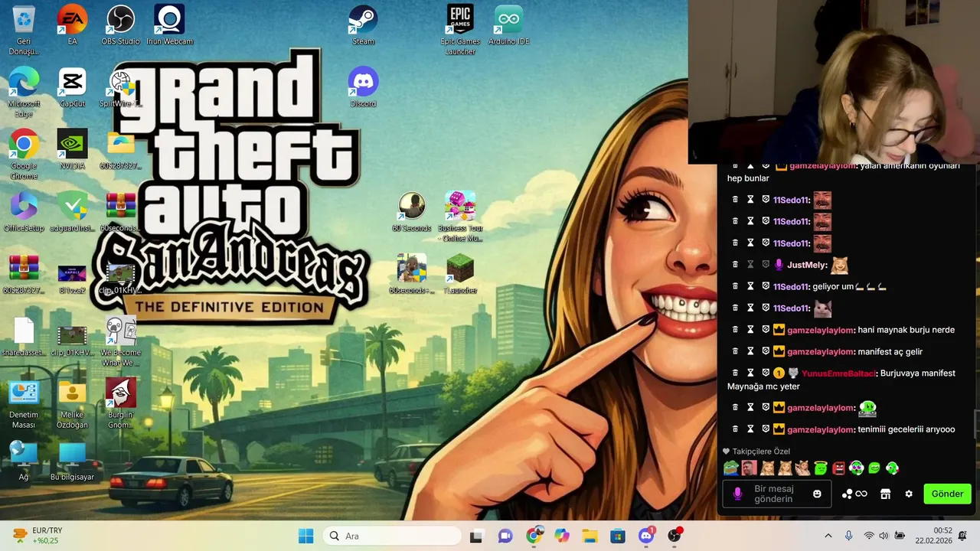The width and height of the screenshot is (980, 551).
Task: Select the OfficeSetup desktop icon
Action: point(24,212)
